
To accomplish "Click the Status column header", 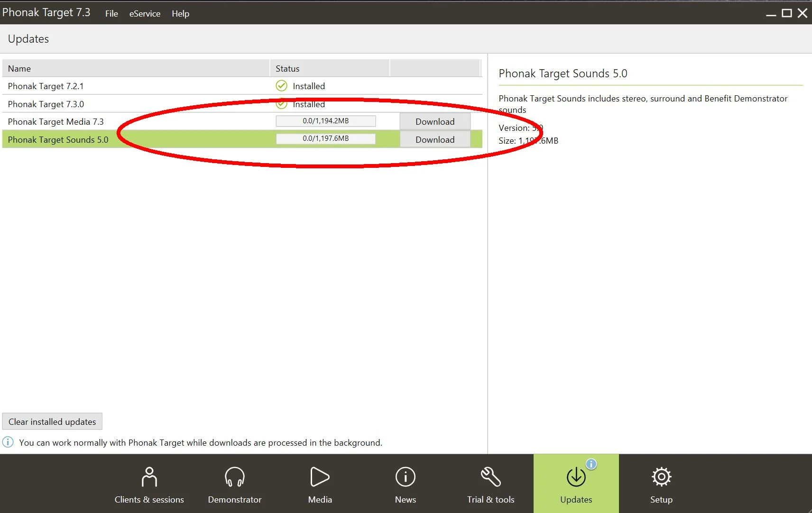I will coord(330,68).
